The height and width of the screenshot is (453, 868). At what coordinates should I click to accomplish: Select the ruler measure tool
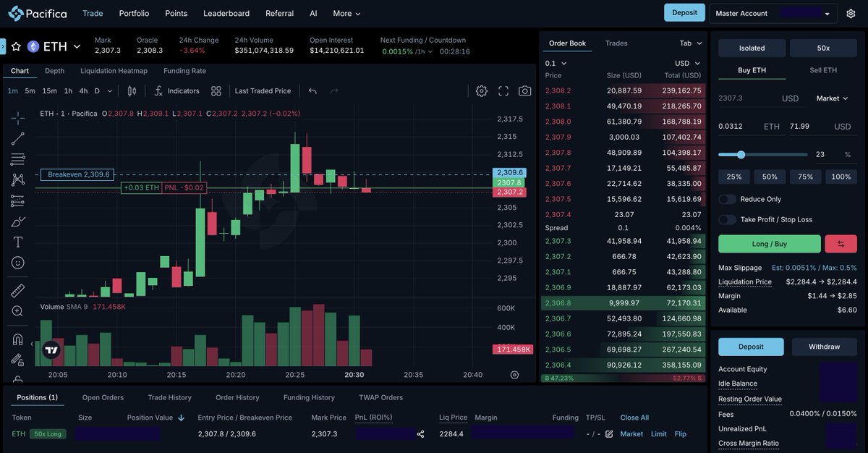17,290
